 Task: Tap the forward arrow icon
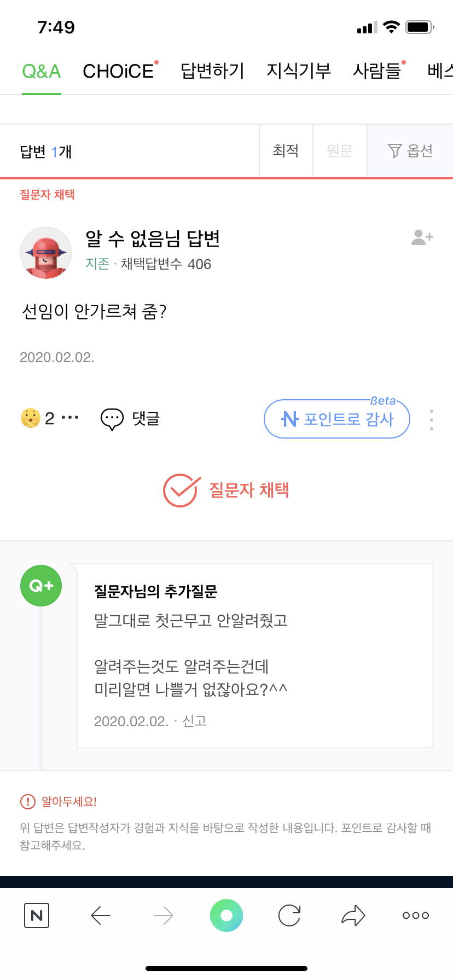pos(164,915)
